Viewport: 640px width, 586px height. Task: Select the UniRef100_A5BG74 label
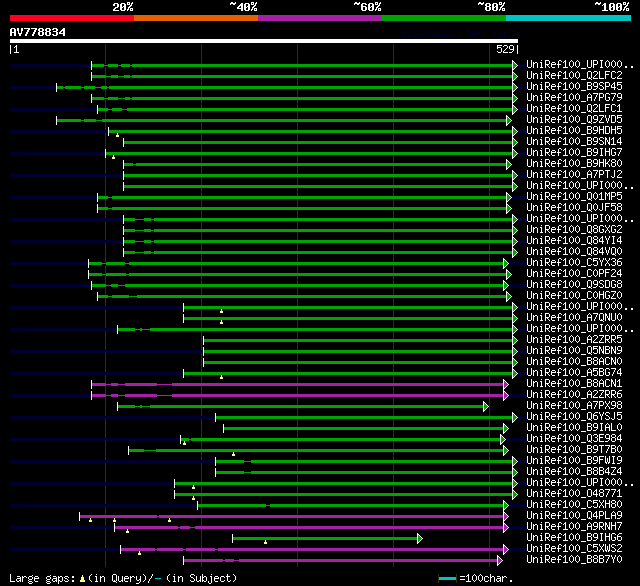point(574,373)
